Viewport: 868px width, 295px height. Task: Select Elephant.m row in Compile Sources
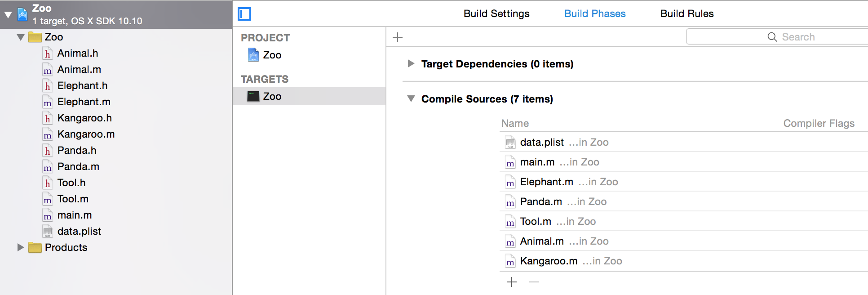684,182
